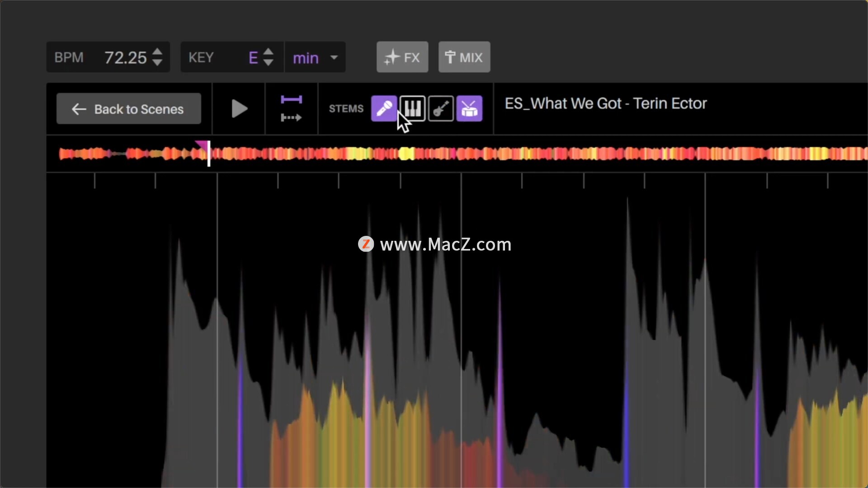The height and width of the screenshot is (488, 868).
Task: Click the pink playhead flag marker
Action: (x=202, y=145)
